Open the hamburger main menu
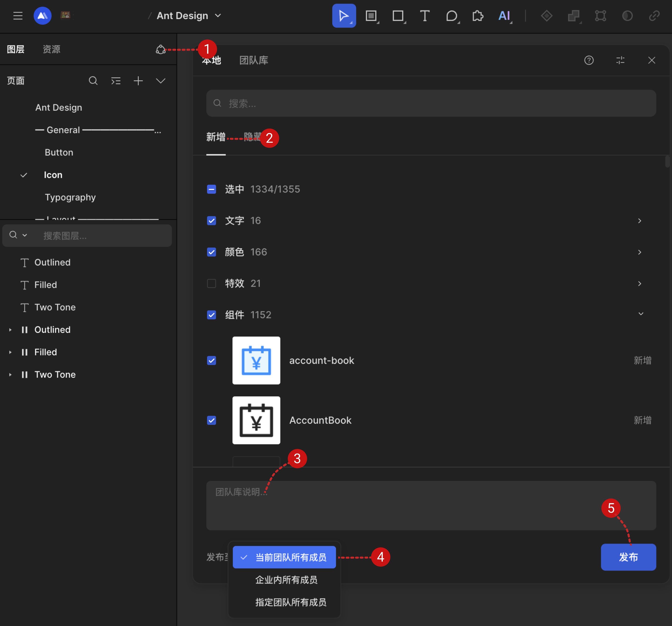The image size is (672, 626). point(18,16)
